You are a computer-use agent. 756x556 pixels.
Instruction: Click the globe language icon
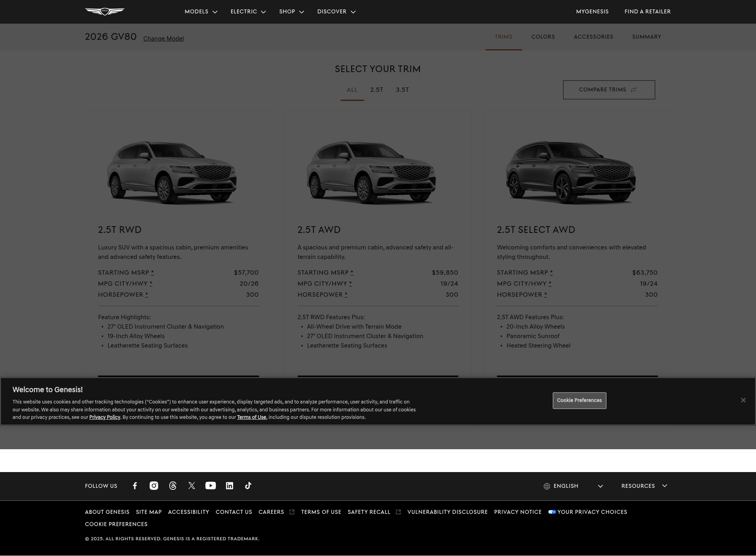547,486
